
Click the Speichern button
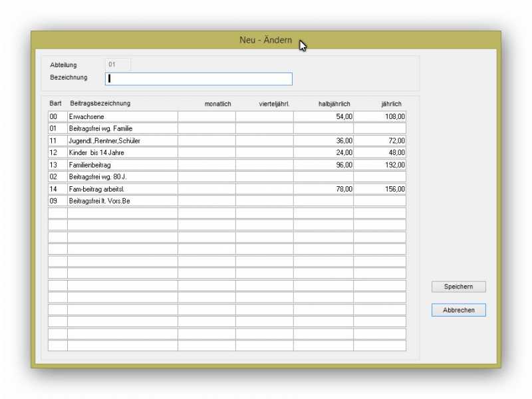coord(458,287)
